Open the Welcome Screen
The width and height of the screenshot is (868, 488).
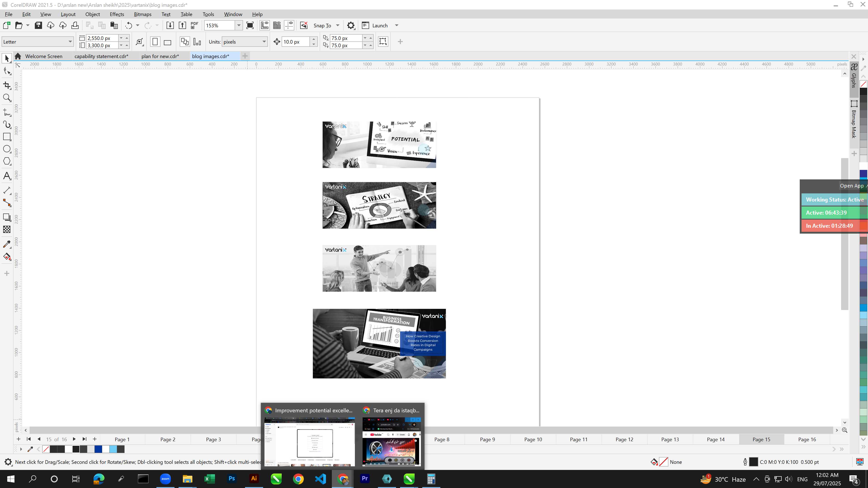[43, 56]
